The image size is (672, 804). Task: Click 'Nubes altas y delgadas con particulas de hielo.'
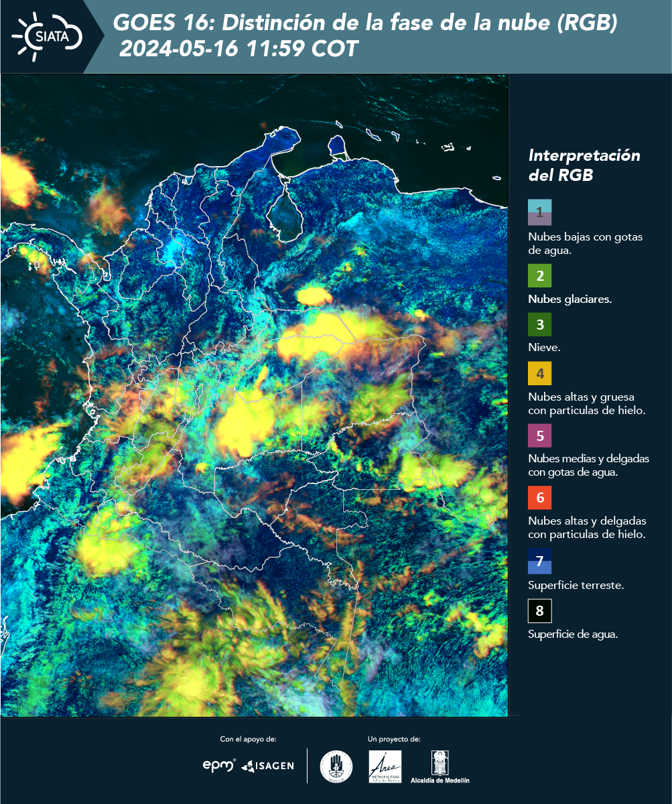click(586, 527)
